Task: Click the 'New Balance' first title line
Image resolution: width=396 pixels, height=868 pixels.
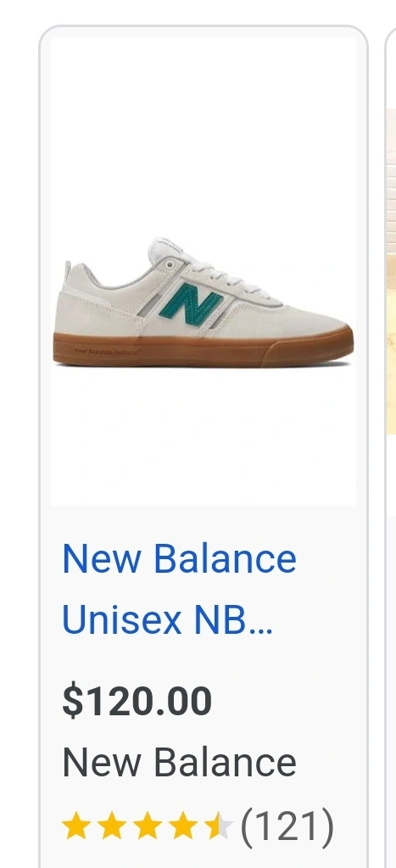Action: pyautogui.click(x=179, y=558)
